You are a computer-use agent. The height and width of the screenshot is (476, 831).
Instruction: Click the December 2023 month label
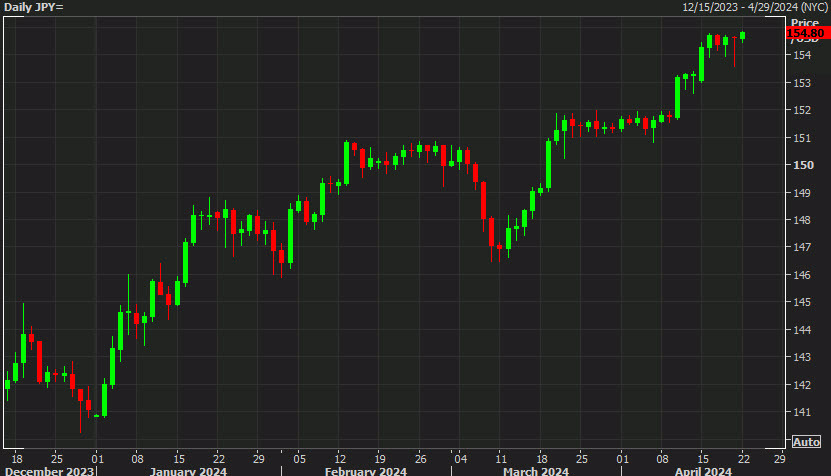(49, 471)
